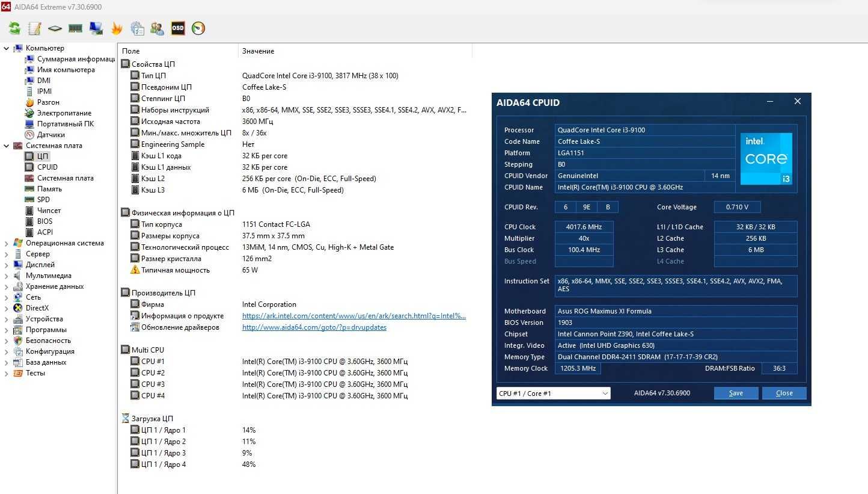Click the globe and clipboard toolbar icon

[x=137, y=28]
